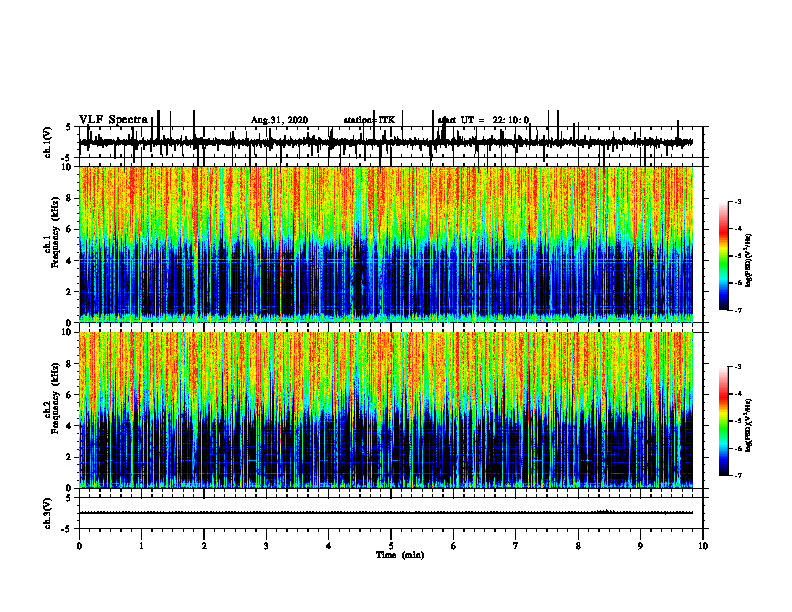The image size is (792, 612).
Task: Click time axis tick label "3"
Action: (266, 546)
